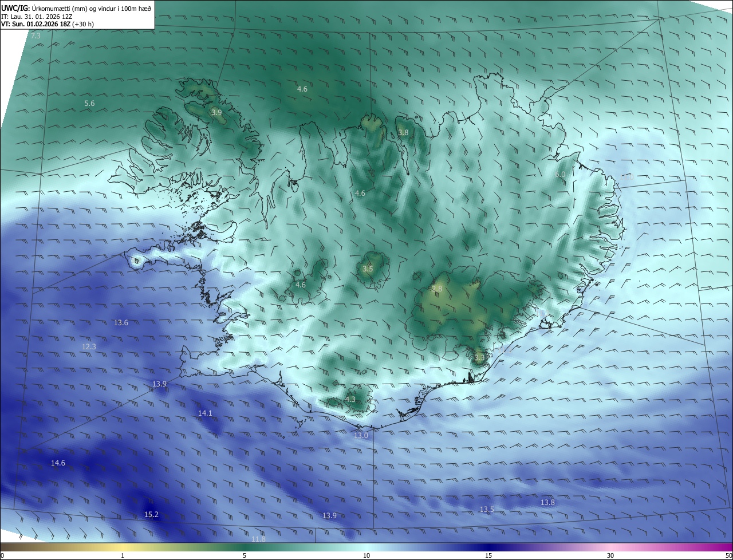This screenshot has height=560, width=733.
Task: Click the 10 tick label on the color scale
Action: coord(366,555)
